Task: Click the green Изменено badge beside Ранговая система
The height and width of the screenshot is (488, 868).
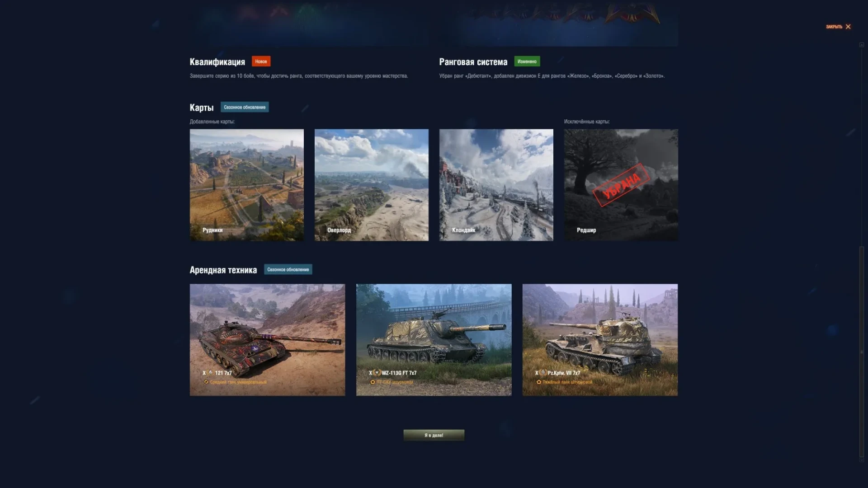Action: [x=527, y=61]
